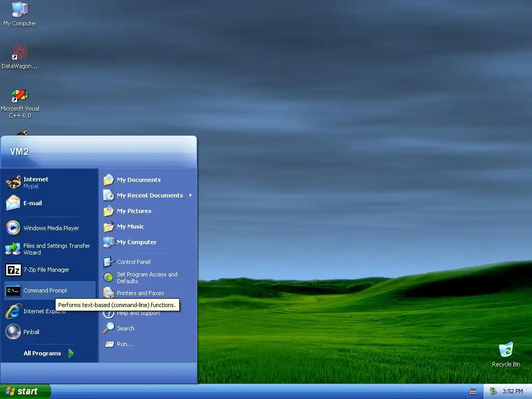Open the DataWagon desktop shortcut icon
532x399 pixels.
pyautogui.click(x=20, y=52)
